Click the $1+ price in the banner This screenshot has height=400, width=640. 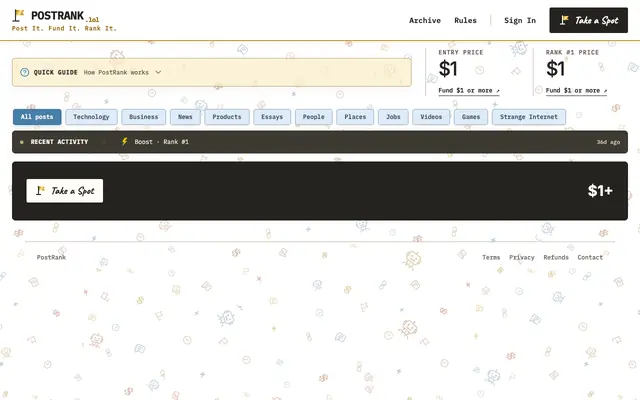coord(600,191)
